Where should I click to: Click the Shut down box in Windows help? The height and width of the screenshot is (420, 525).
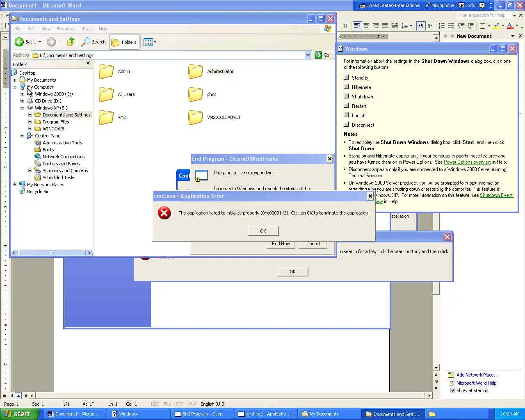346,96
